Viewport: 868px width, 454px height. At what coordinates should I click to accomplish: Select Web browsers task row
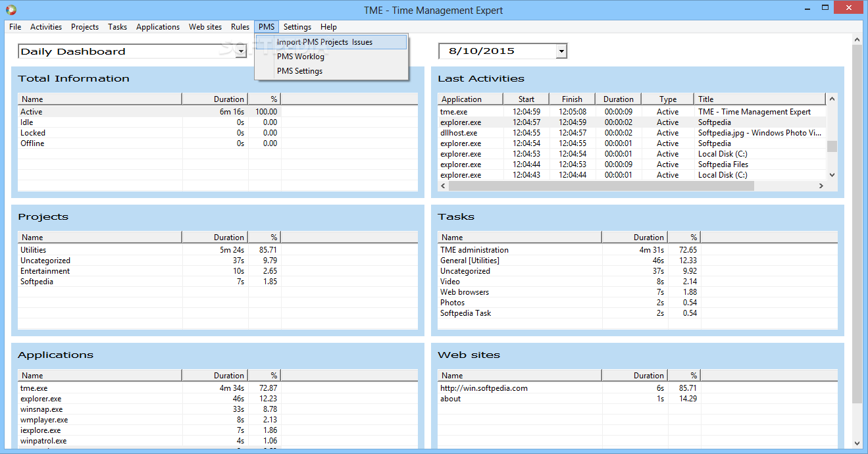click(x=637, y=292)
